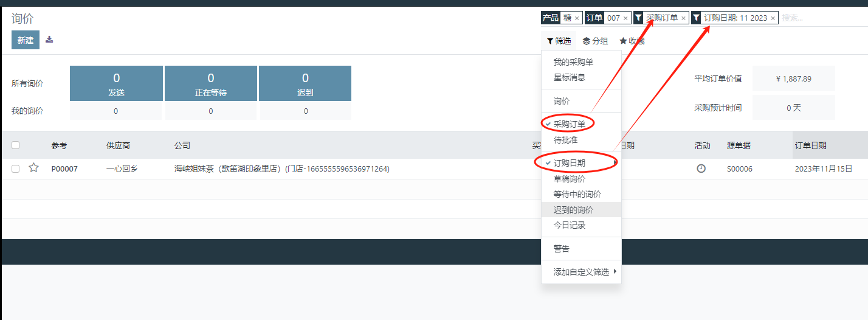Remove the 订购日期: 11 2023 filter facet
This screenshot has width=868, height=320.
(x=773, y=18)
